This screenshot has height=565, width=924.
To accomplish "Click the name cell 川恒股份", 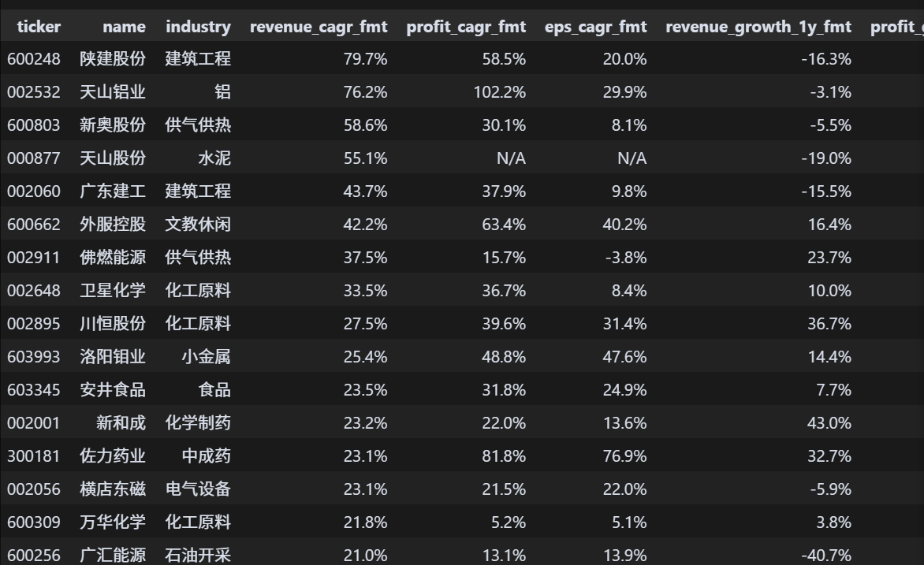I will 113,323.
